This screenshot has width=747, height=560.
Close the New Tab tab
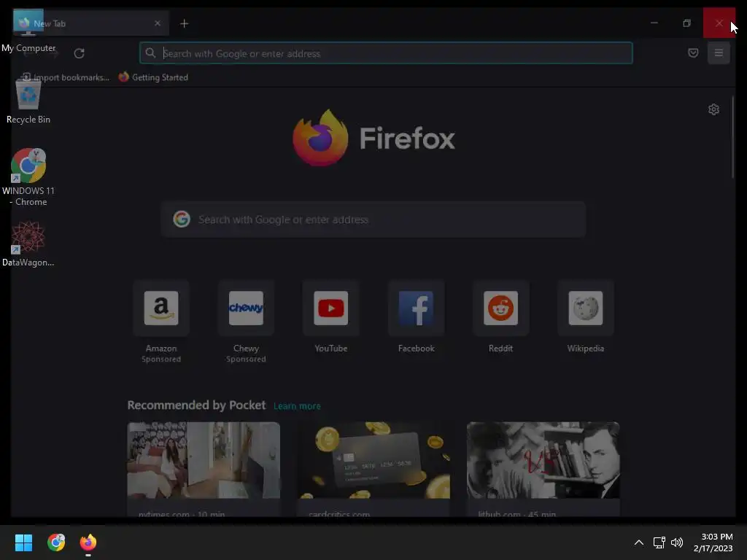[x=158, y=23]
